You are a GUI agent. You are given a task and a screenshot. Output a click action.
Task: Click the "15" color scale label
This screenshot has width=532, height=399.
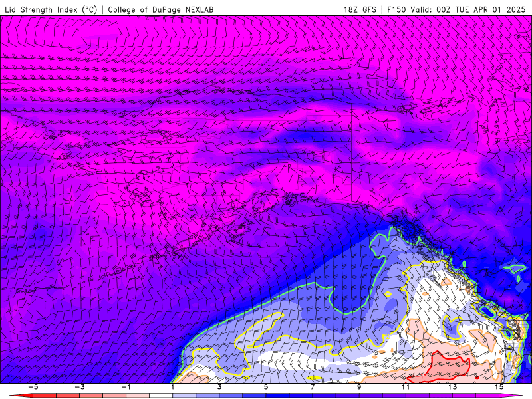pos(499,387)
